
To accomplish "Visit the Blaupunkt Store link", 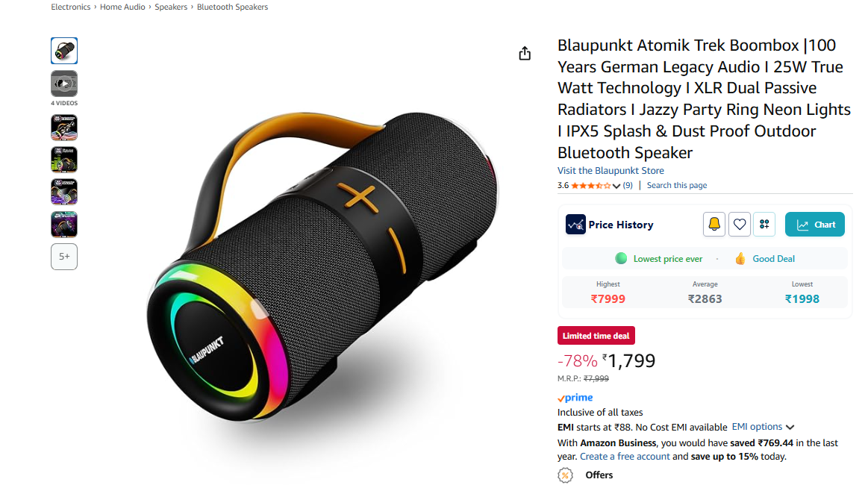I will (610, 170).
